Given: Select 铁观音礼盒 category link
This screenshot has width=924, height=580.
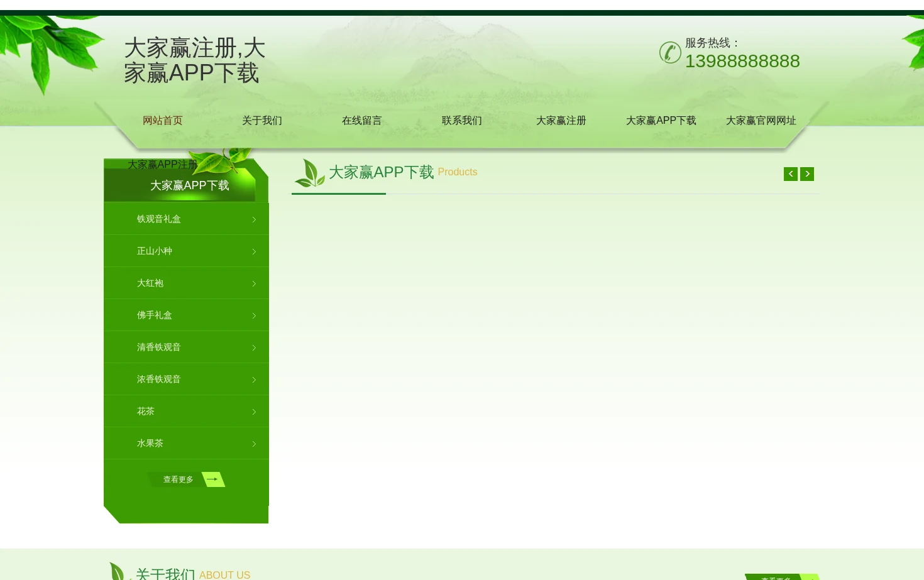Looking at the screenshot, I should click(159, 219).
